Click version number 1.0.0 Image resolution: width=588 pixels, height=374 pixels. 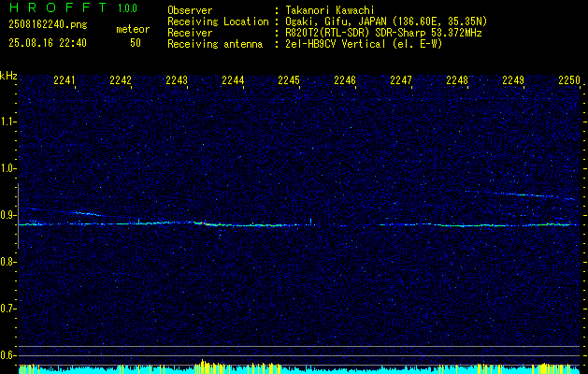pos(127,8)
